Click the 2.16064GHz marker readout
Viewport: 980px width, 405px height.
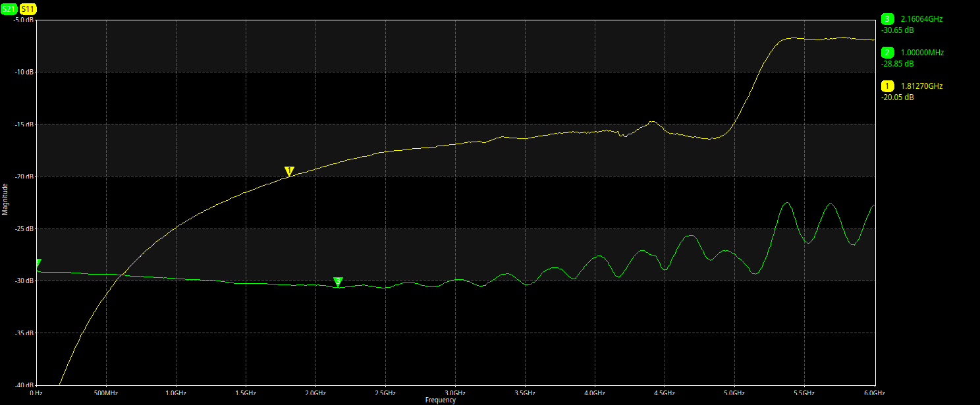pyautogui.click(x=921, y=19)
